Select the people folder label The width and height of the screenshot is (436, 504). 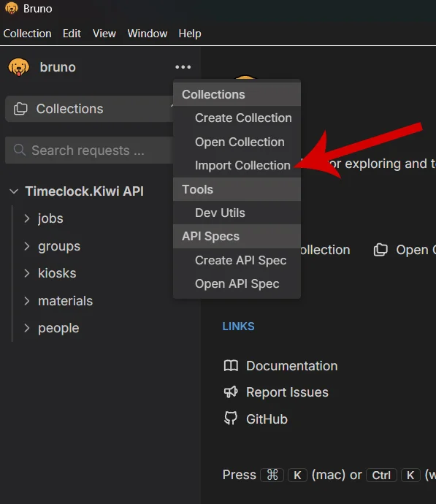pos(58,328)
